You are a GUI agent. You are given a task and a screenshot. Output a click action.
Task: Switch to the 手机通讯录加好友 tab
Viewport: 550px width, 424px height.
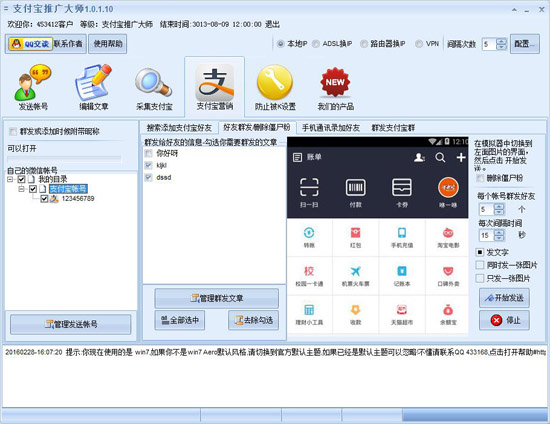[331, 128]
